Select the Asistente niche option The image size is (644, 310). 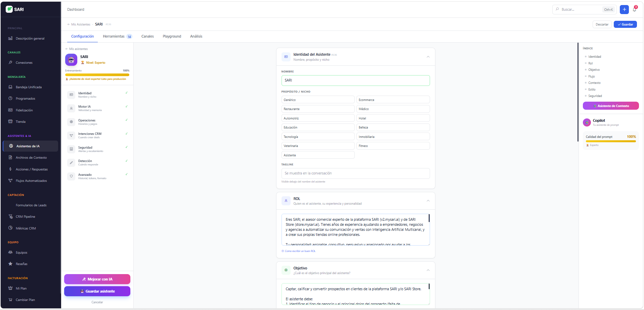(318, 155)
